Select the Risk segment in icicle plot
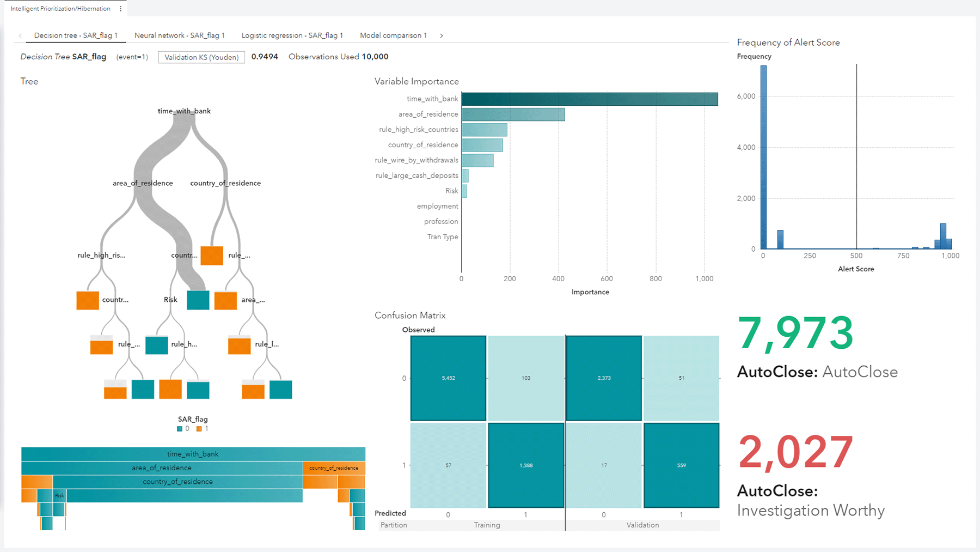The height and width of the screenshot is (552, 980). pos(60,496)
